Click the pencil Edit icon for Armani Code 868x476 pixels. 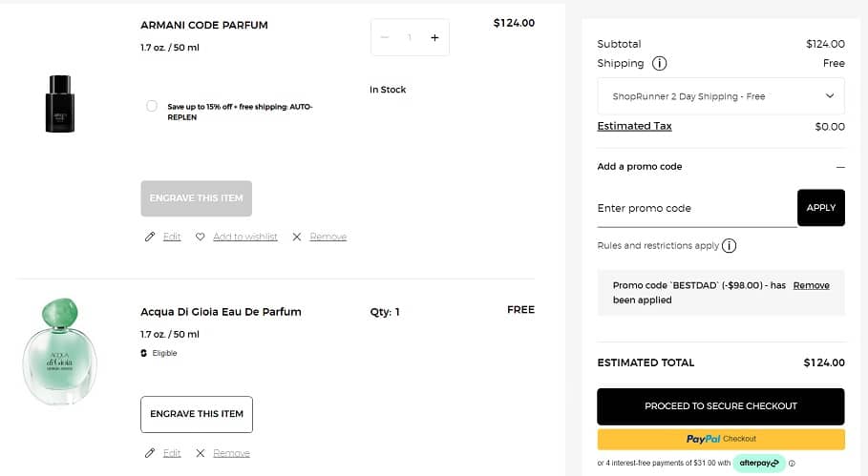(150, 237)
